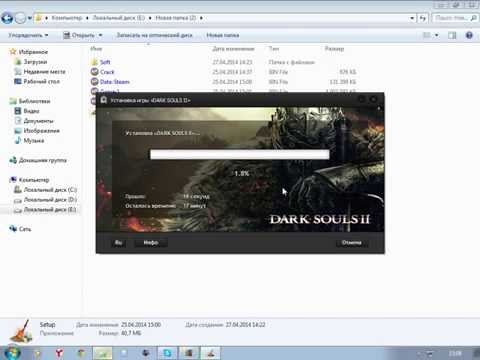Open the Изображения library
Screen dimensions: 480x360
tap(41, 131)
